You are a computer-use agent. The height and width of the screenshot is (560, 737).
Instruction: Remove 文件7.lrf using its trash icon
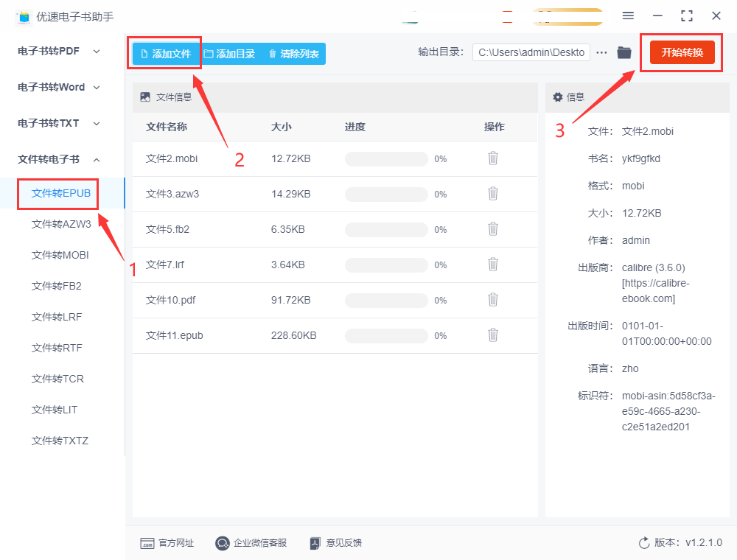(x=492, y=265)
